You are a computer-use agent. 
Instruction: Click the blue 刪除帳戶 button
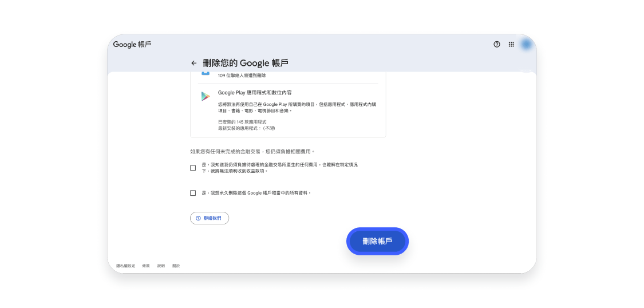point(377,242)
